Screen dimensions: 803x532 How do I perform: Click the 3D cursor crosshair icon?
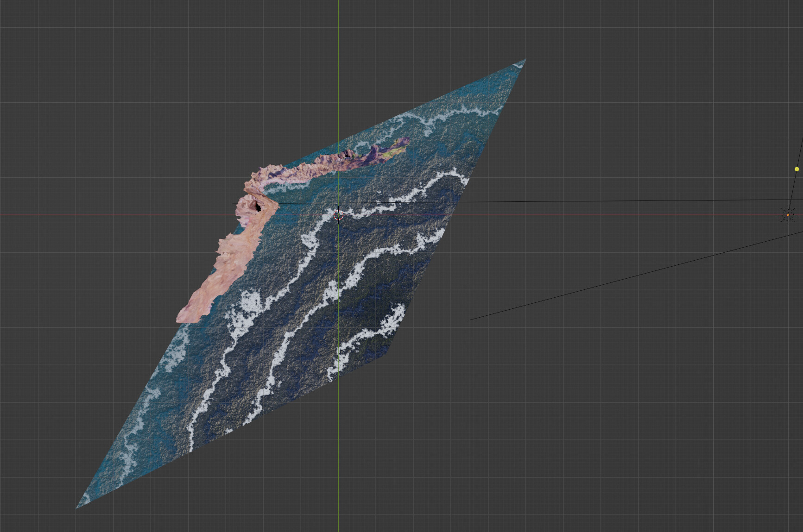coord(338,215)
